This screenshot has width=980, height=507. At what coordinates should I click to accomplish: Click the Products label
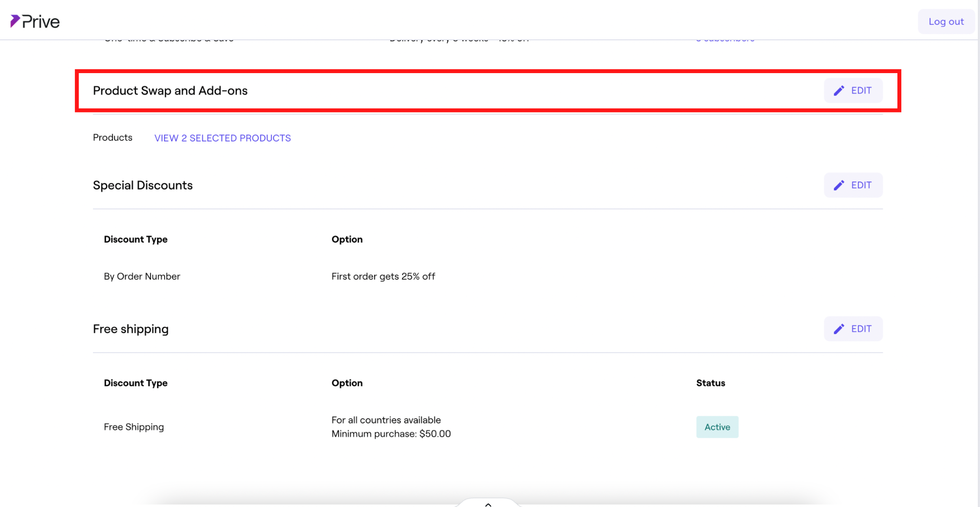point(112,138)
